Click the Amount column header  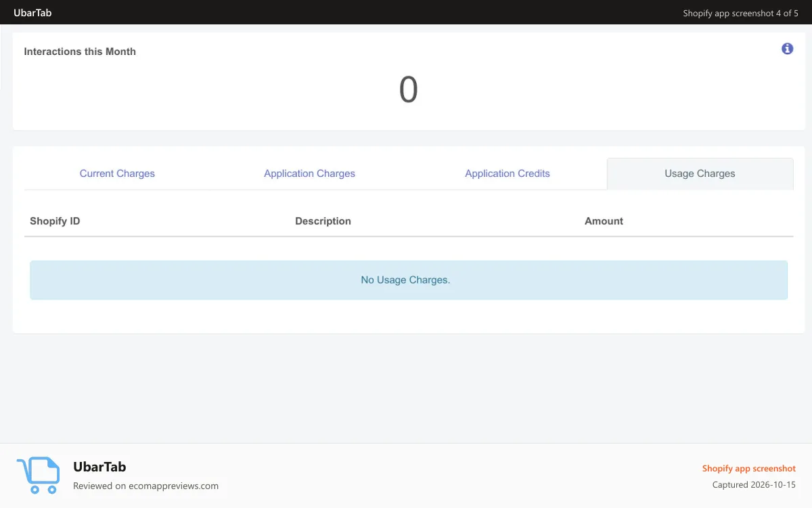click(604, 221)
